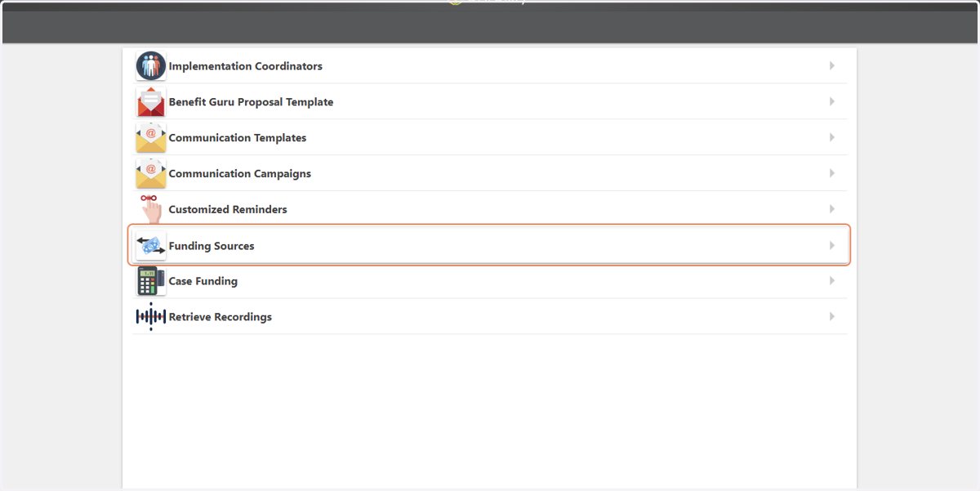Open Customized Reminders label
980x491 pixels.
(x=228, y=210)
